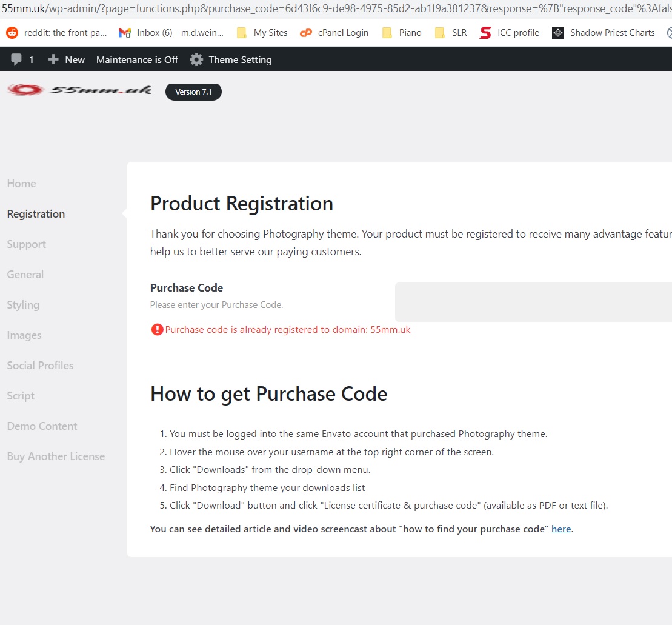
Task: Open the Piano bookmark folder
Action: pos(402,33)
